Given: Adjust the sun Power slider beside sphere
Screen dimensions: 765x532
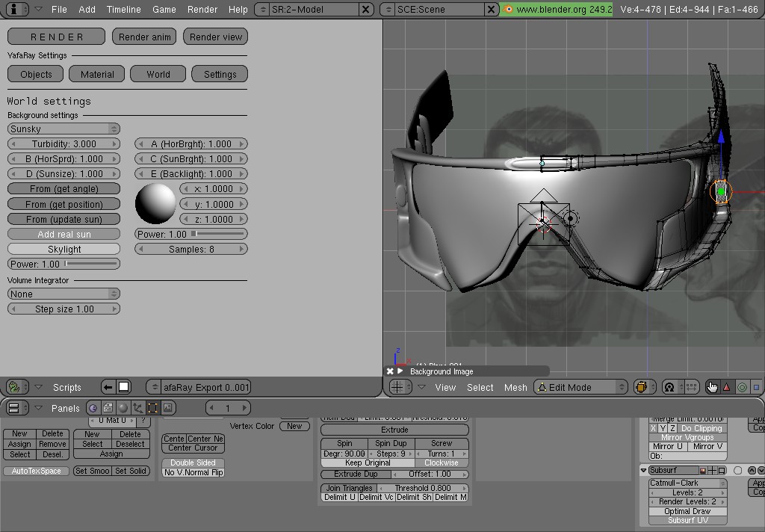Looking at the screenshot, I should [x=191, y=235].
